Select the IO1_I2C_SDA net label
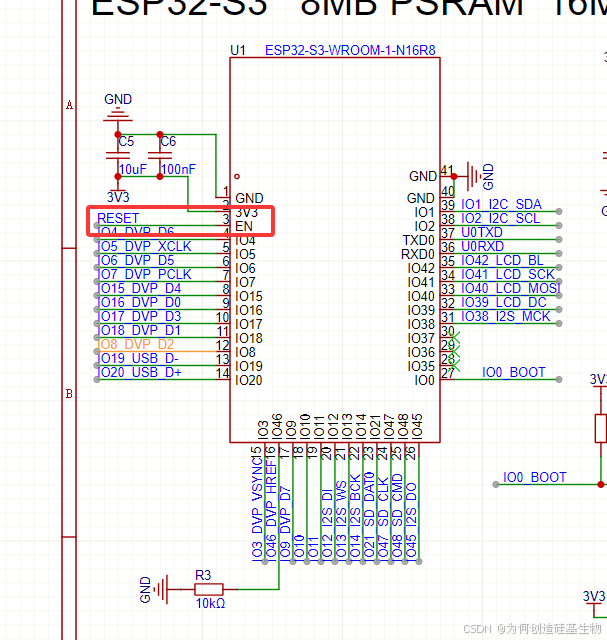 [501, 204]
